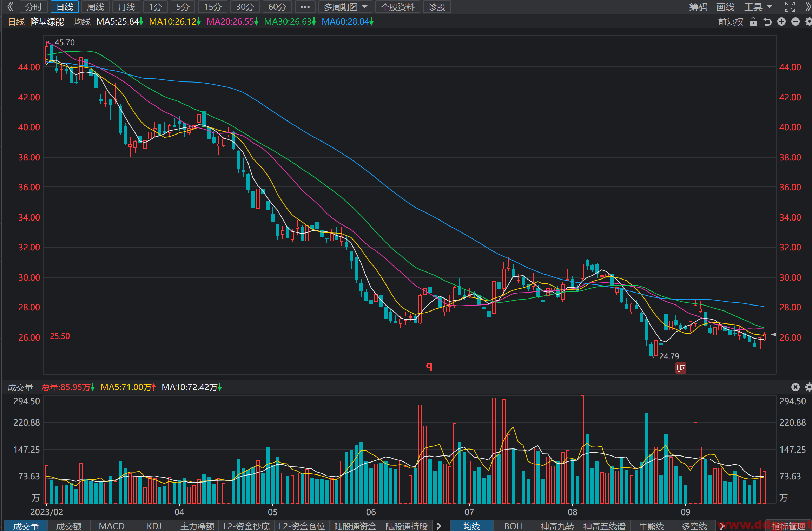Click the unlock padlock icon beside 前复权
The image size is (812, 531).
(x=753, y=22)
